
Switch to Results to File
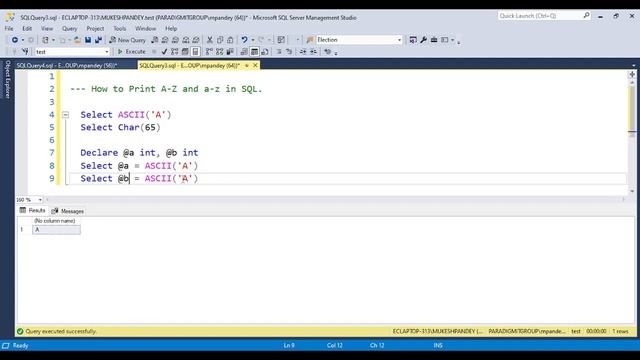click(265, 52)
